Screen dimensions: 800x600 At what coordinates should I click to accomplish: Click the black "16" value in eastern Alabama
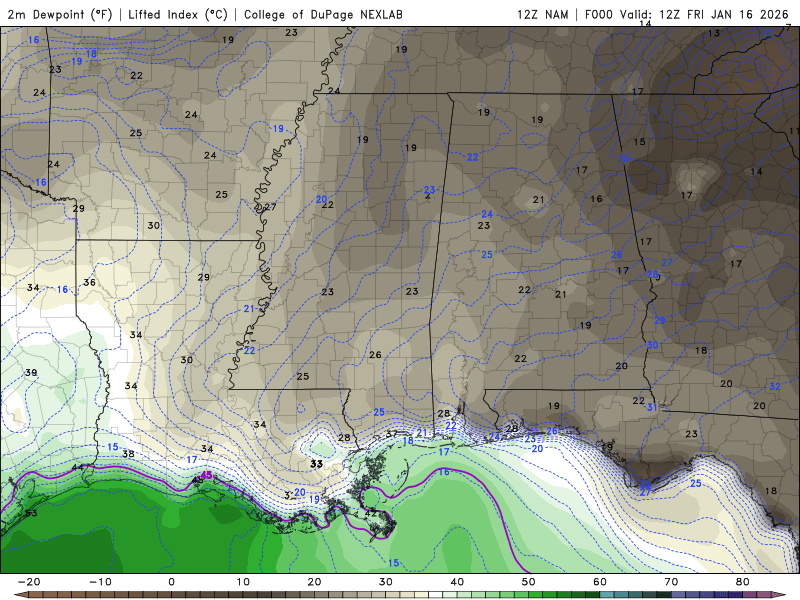coord(596,199)
